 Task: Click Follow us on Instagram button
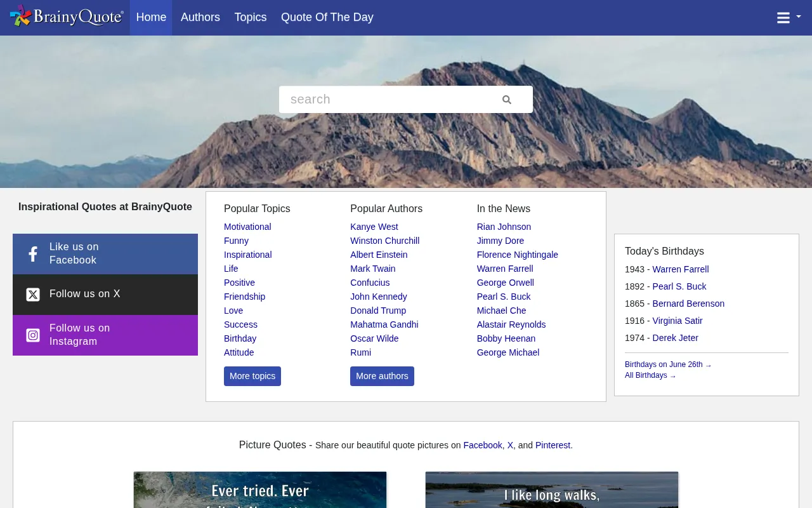coord(105,335)
